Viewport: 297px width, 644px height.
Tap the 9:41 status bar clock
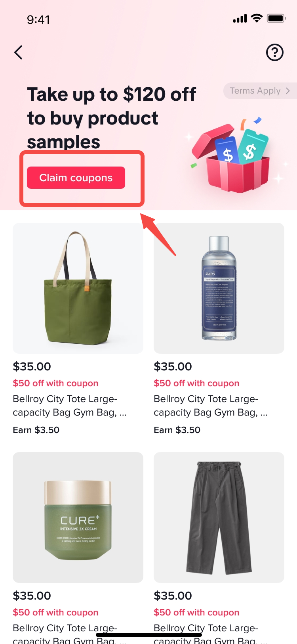(38, 19)
